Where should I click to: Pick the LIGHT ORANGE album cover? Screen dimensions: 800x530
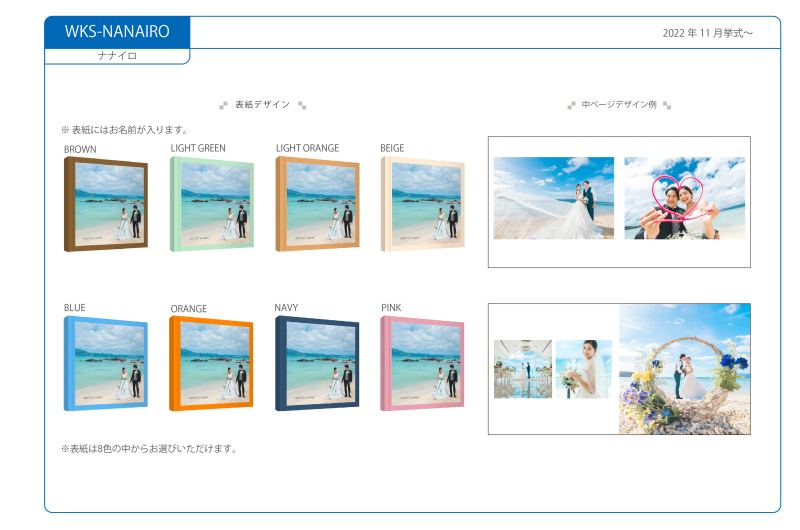(318, 204)
